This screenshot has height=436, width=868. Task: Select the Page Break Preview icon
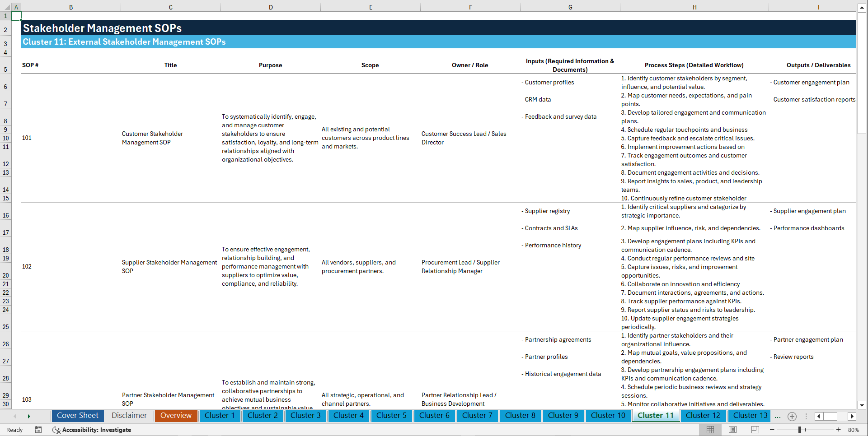point(755,430)
